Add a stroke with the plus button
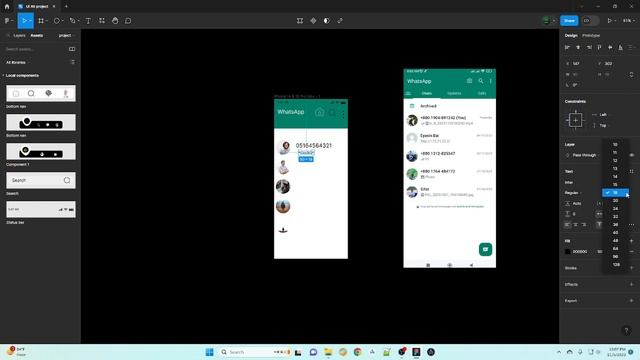The width and height of the screenshot is (640, 360). [x=631, y=268]
